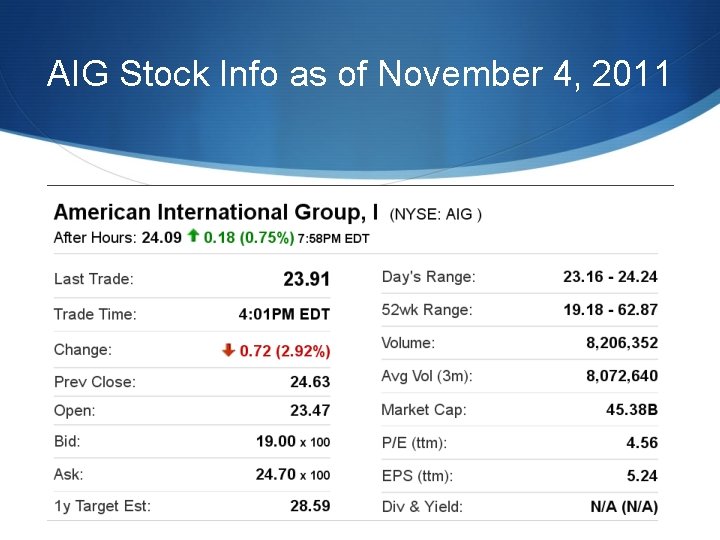This screenshot has height=540, width=720.
Task: Click the Last Trade price 23.91
Action: point(306,279)
